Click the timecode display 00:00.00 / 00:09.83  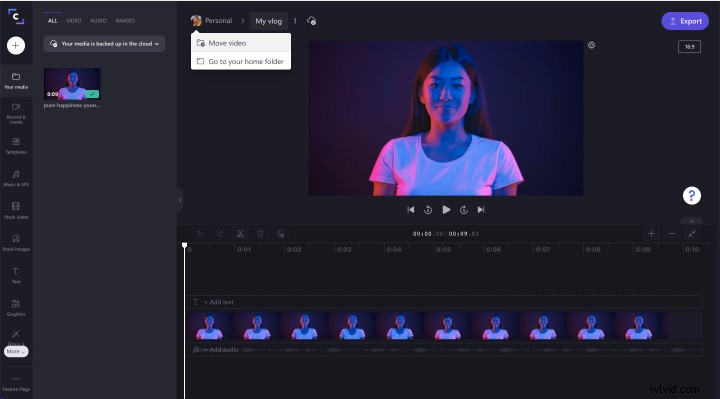pos(445,234)
